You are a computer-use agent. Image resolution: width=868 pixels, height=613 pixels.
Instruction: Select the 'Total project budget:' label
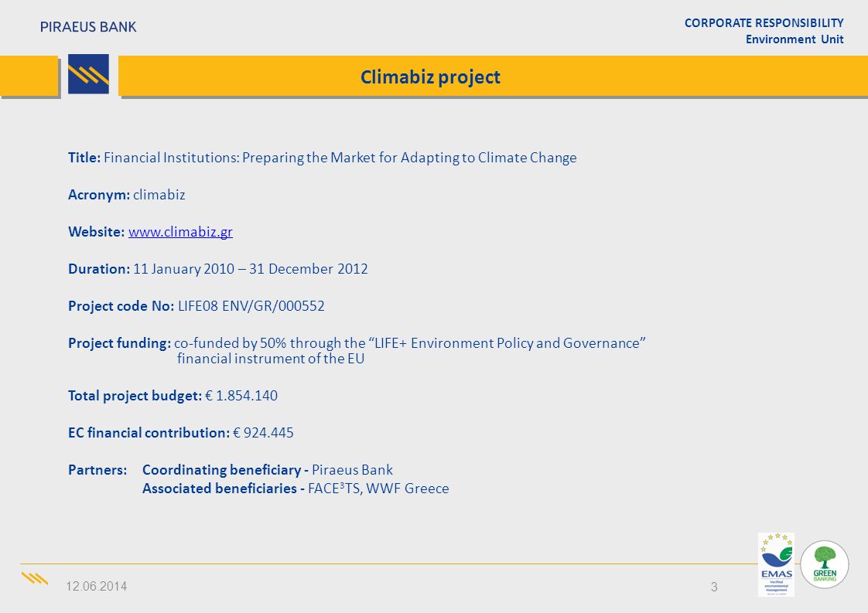(x=135, y=396)
